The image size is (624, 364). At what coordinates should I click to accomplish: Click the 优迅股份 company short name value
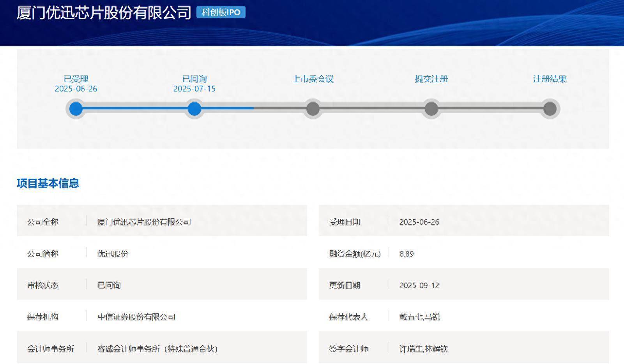(x=113, y=254)
